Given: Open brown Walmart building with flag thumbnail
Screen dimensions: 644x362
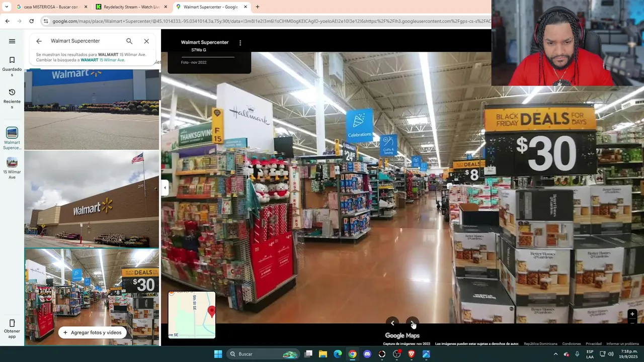Looking at the screenshot, I should [x=92, y=199].
